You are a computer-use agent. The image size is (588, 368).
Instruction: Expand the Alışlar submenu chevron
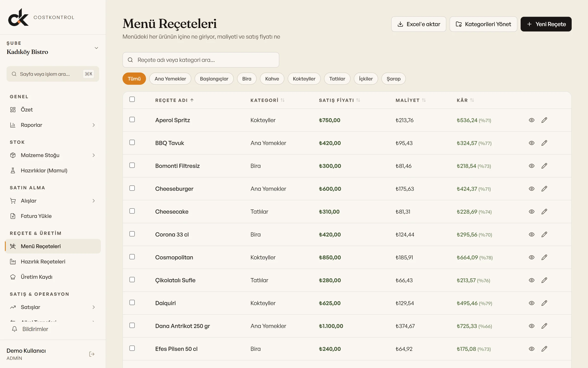(x=94, y=201)
